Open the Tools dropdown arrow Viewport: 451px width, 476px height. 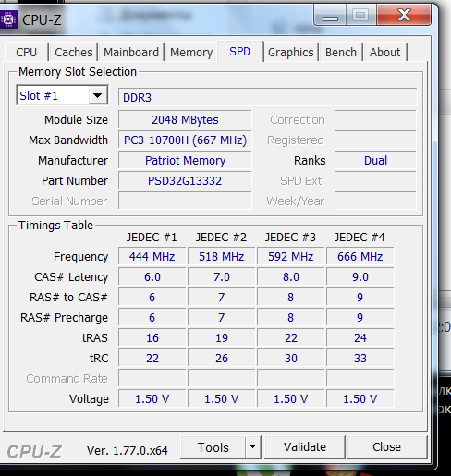253,446
